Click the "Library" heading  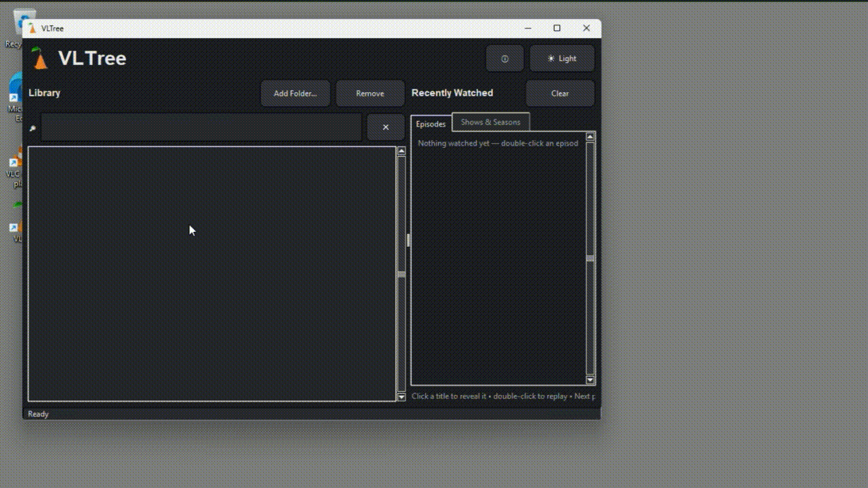[x=44, y=93]
